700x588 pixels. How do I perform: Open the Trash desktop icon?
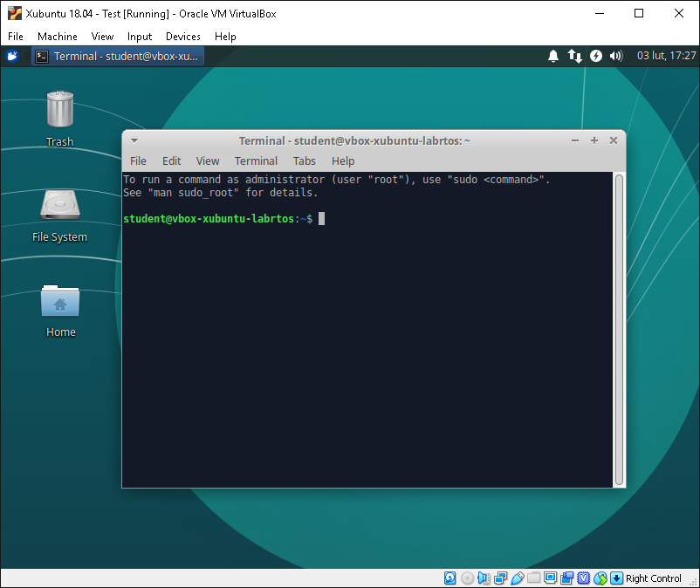[x=60, y=110]
